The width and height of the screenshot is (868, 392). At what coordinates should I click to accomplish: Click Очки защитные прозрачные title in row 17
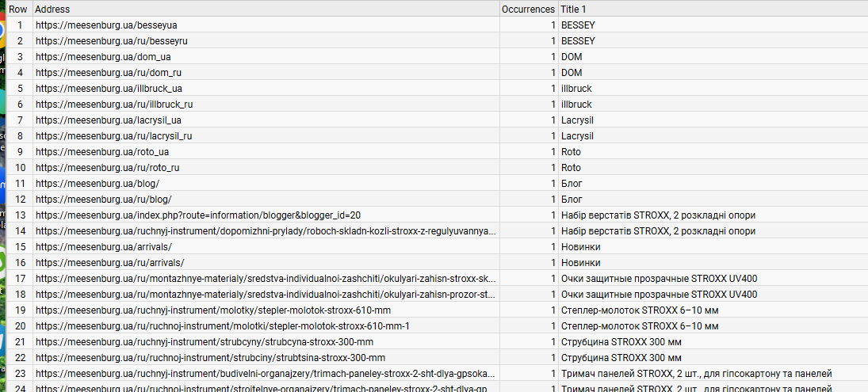659,278
